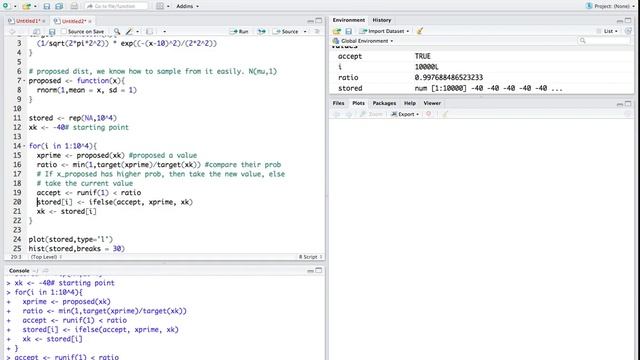Image resolution: width=640 pixels, height=360 pixels.
Task: Open the Import Dataset menu
Action: point(384,31)
